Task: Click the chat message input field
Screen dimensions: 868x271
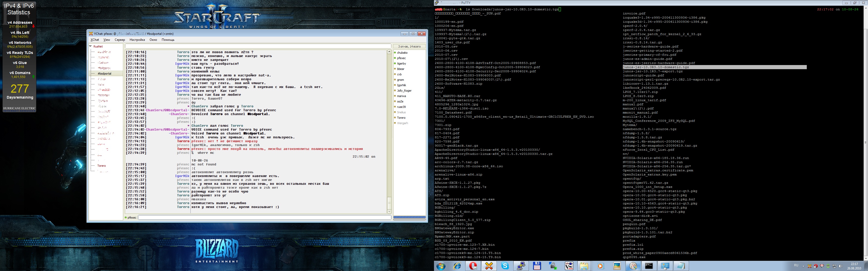Action: 264,218
